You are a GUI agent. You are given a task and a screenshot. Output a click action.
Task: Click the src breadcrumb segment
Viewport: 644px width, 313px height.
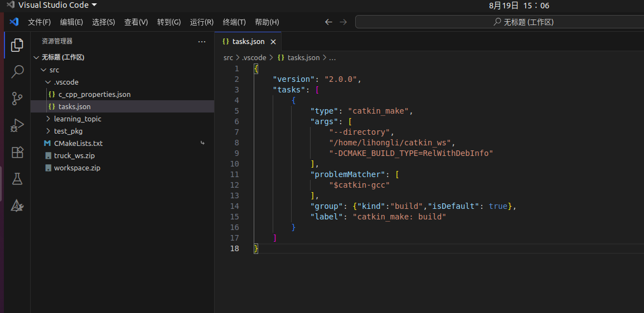click(229, 58)
